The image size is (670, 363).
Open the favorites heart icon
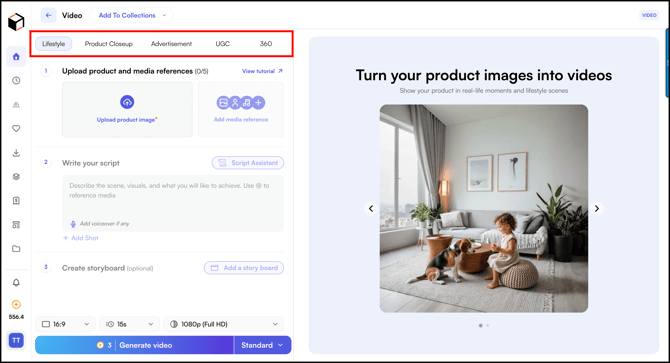point(16,129)
